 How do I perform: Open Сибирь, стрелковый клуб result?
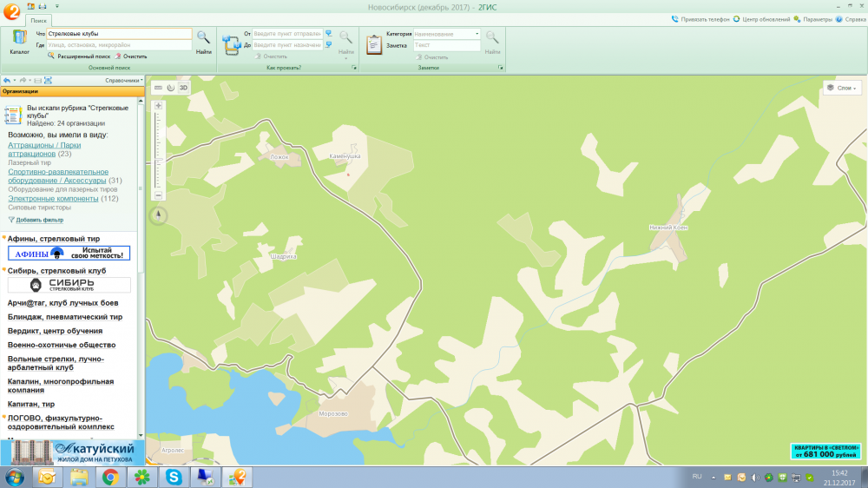pyautogui.click(x=56, y=271)
